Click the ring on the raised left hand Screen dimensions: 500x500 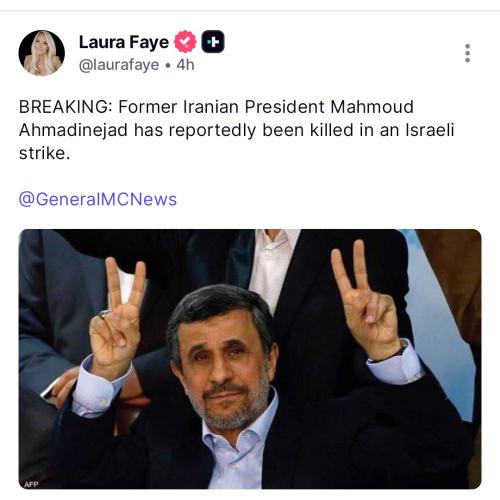pyautogui.click(x=104, y=314)
